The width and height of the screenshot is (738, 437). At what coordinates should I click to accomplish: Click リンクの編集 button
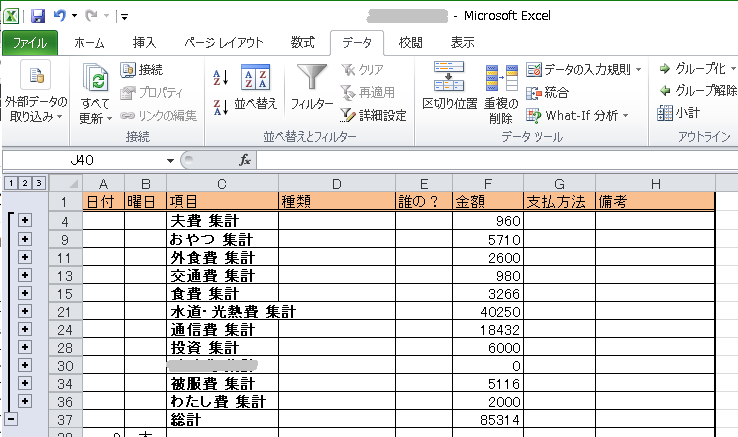[x=158, y=115]
